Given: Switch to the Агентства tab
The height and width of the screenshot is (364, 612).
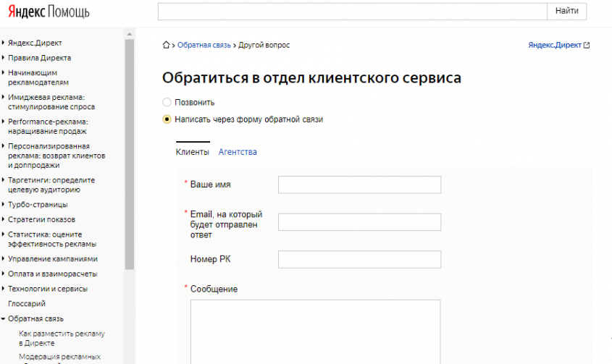Looking at the screenshot, I should coord(238,152).
